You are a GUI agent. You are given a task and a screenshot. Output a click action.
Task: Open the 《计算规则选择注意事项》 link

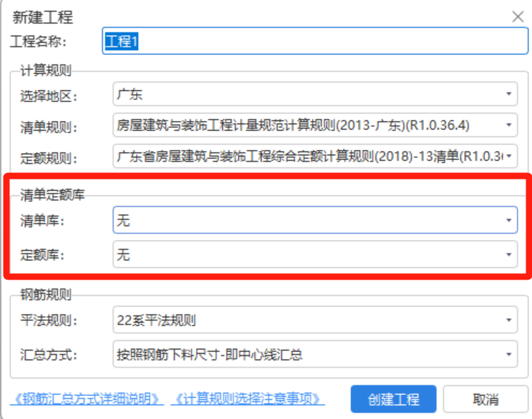pyautogui.click(x=247, y=399)
